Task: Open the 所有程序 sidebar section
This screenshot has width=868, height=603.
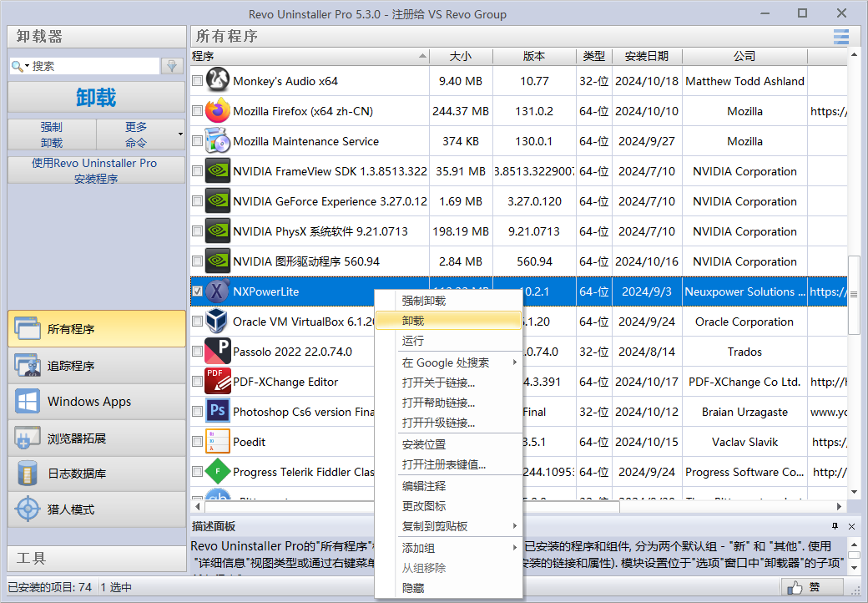Action: coord(97,329)
